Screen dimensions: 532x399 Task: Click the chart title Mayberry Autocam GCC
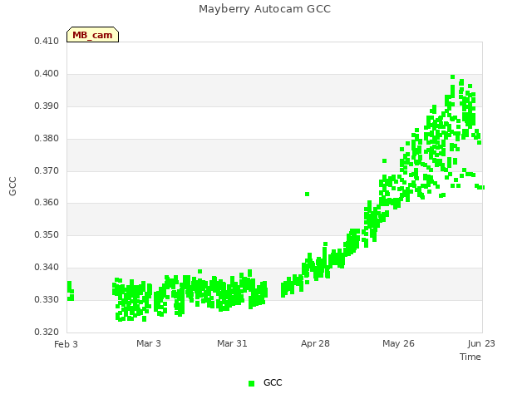coord(264,9)
